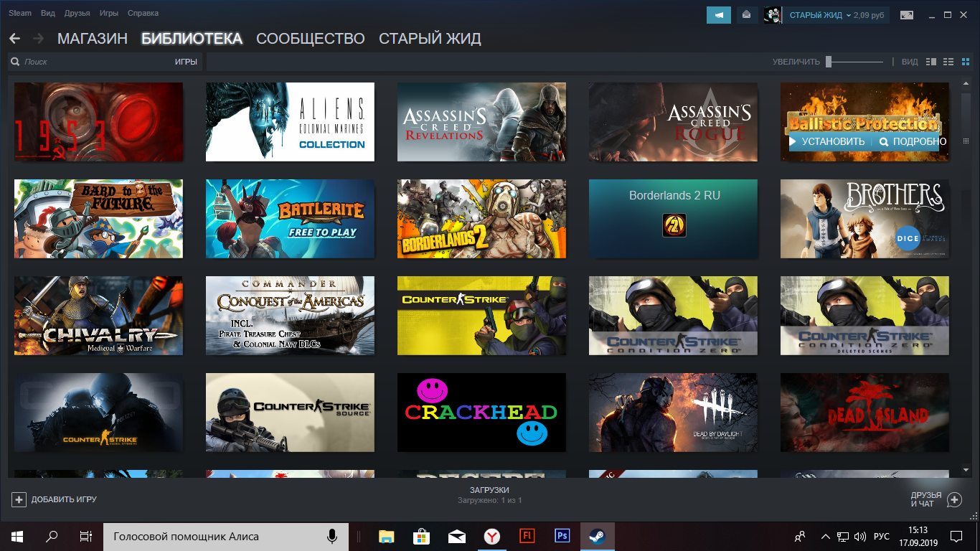Image resolution: width=980 pixels, height=551 pixels.
Task: Go forward with the right arrow
Action: click(x=38, y=38)
